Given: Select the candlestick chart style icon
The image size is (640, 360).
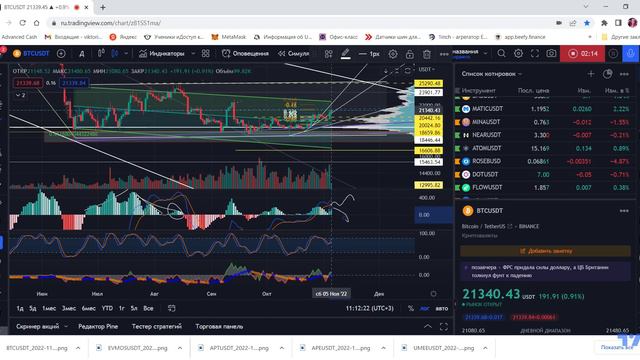Looking at the screenshot, I should 115,53.
